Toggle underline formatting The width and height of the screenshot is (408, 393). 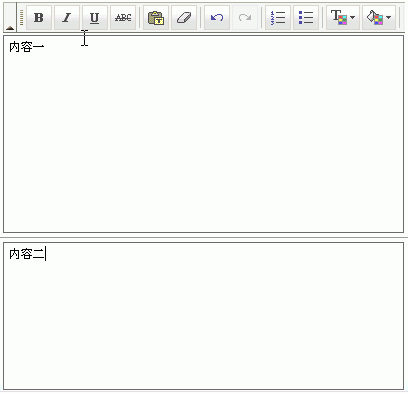pyautogui.click(x=95, y=17)
